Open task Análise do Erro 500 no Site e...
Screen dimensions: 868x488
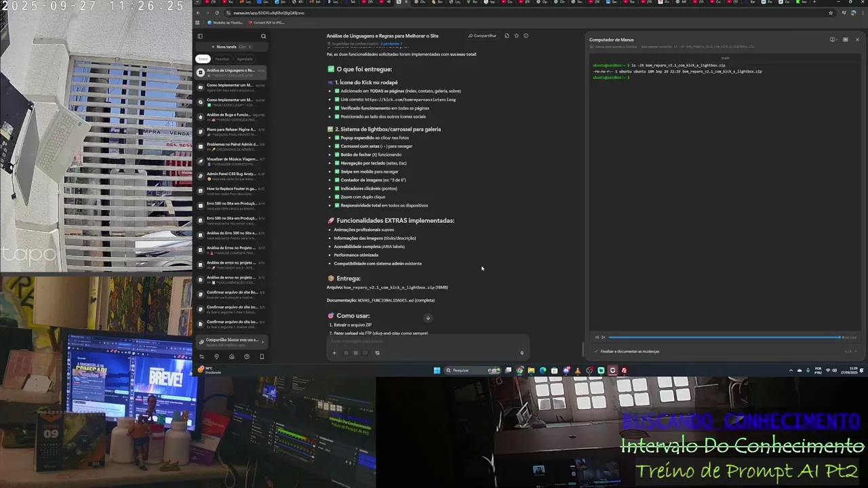click(x=231, y=235)
